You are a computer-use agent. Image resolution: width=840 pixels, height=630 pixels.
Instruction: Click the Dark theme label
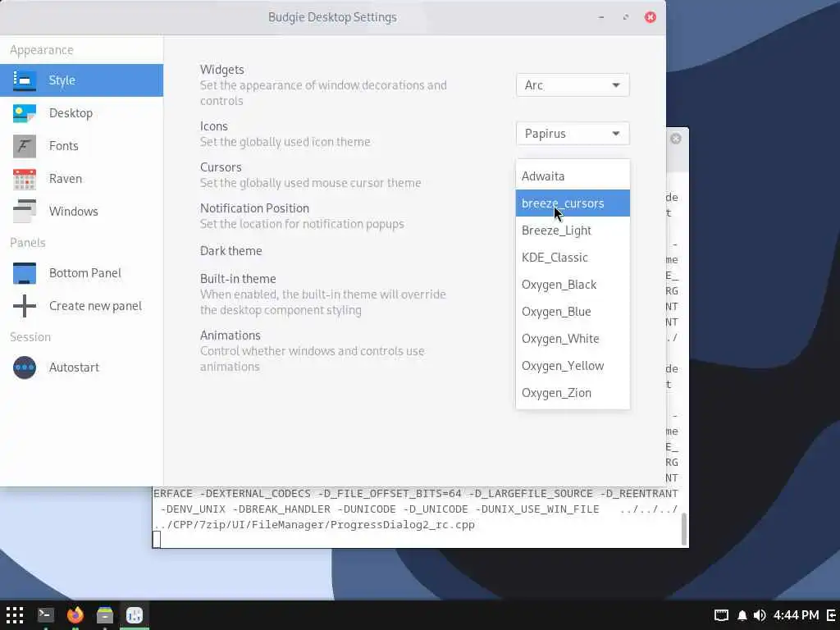(231, 251)
